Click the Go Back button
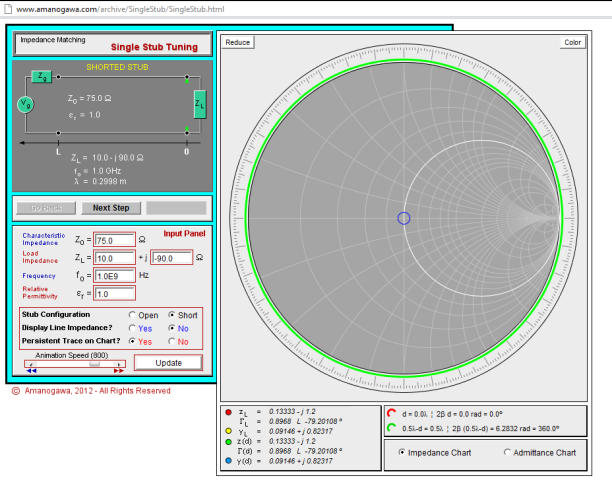612x480 pixels. pos(46,208)
